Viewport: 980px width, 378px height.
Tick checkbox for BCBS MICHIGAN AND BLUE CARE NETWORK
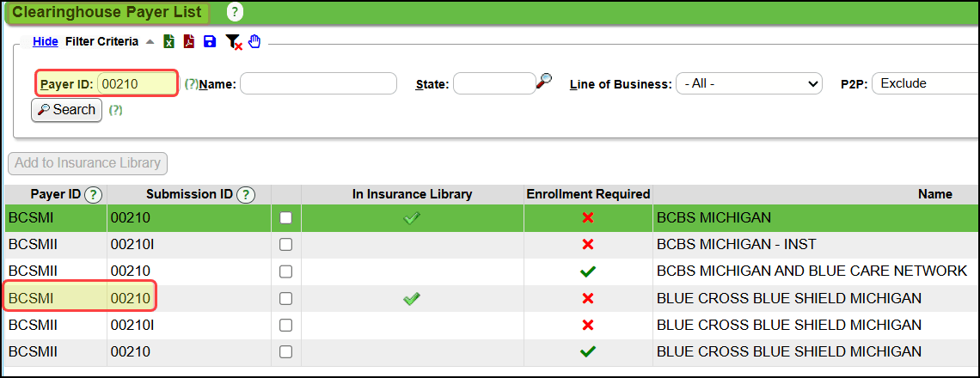(285, 271)
